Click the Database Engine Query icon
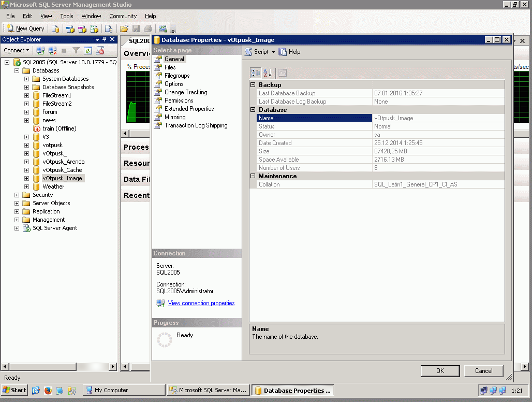Image resolution: width=532 pixels, height=402 pixels. (x=55, y=29)
